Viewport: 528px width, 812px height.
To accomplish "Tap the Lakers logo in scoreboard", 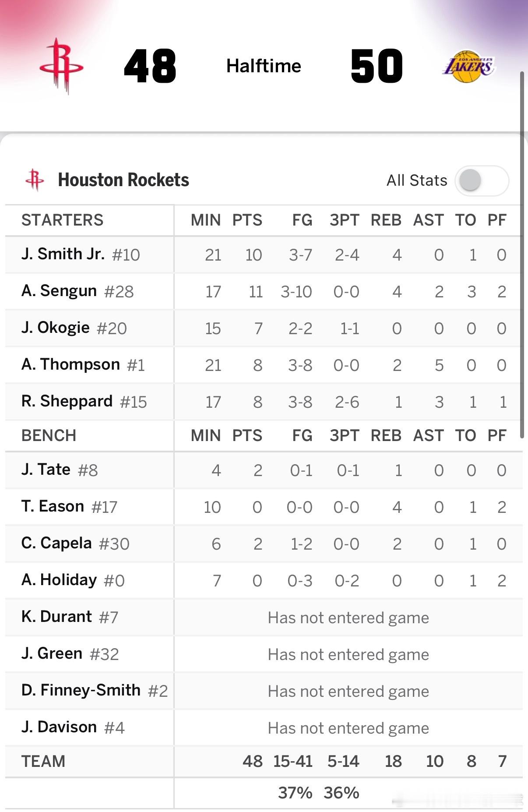I will click(x=468, y=67).
